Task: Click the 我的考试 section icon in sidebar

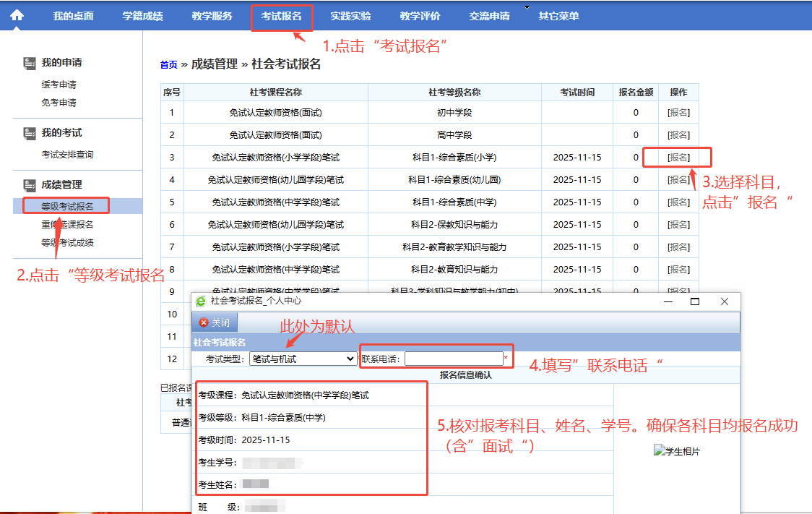Action: [x=30, y=133]
